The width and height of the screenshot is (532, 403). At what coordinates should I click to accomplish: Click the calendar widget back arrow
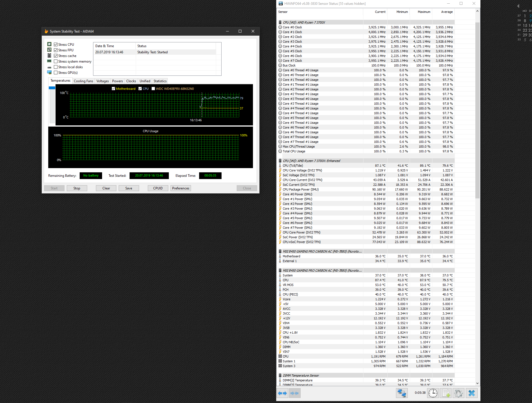[x=518, y=6]
